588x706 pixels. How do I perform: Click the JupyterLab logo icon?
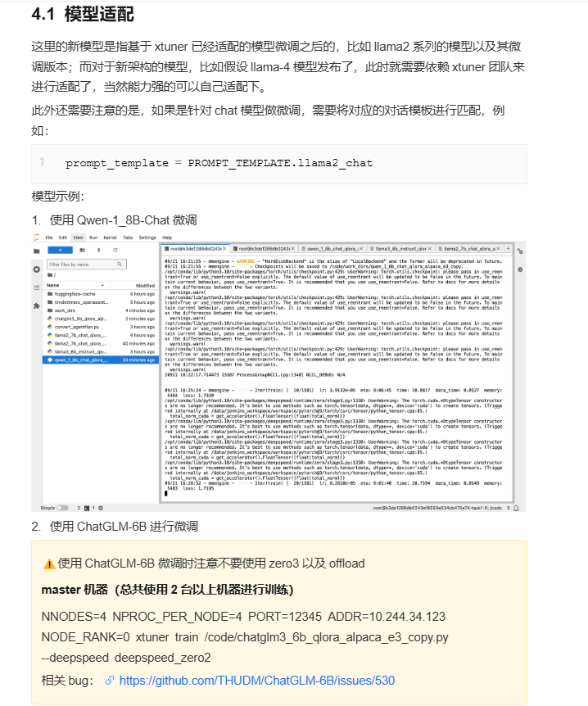click(37, 238)
